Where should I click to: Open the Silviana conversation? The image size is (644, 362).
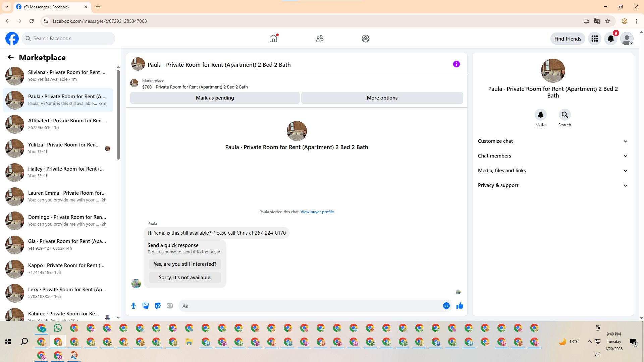58,76
